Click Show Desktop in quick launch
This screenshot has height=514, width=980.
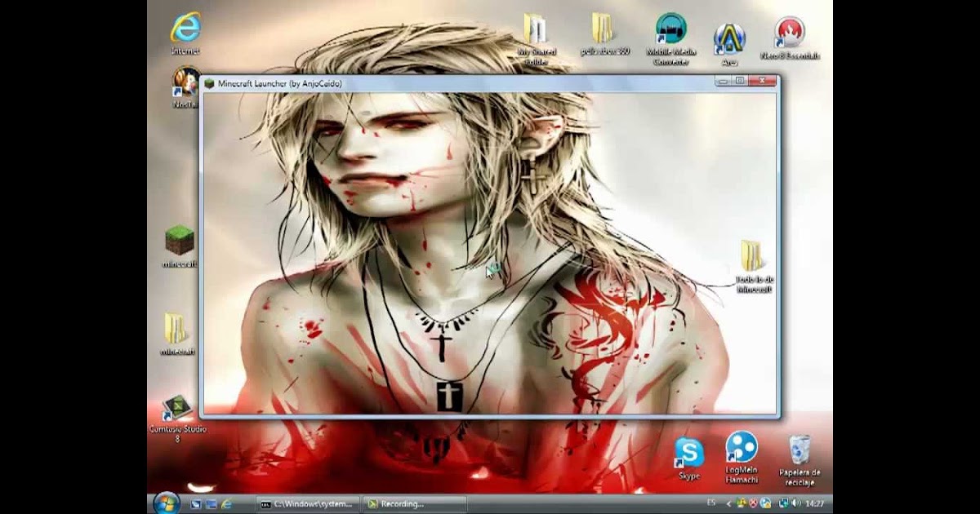196,504
